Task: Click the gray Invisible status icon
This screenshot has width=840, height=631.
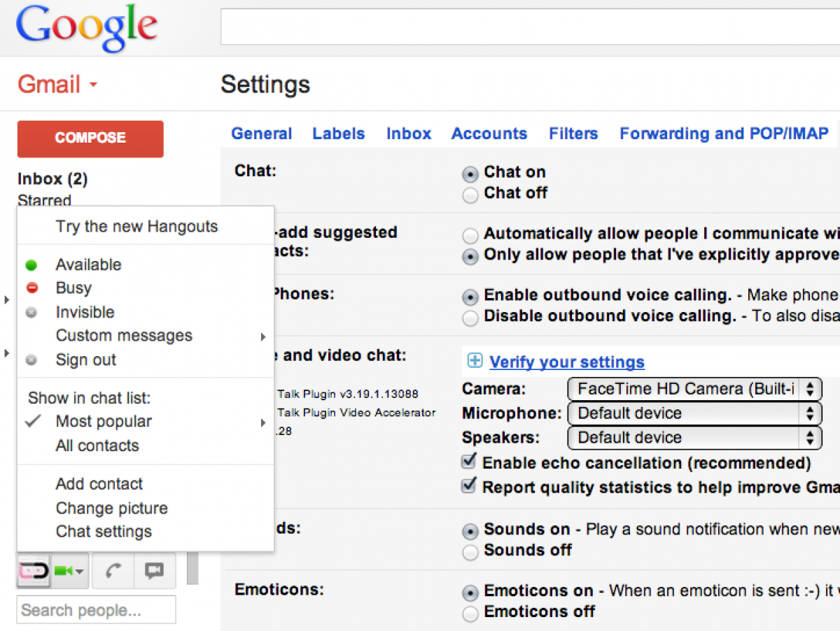Action: 31,313
